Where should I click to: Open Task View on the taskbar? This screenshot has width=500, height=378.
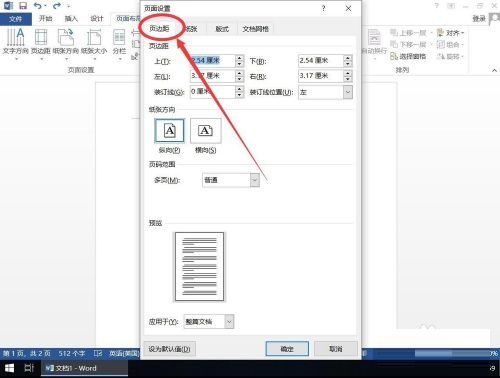pyautogui.click(x=29, y=368)
